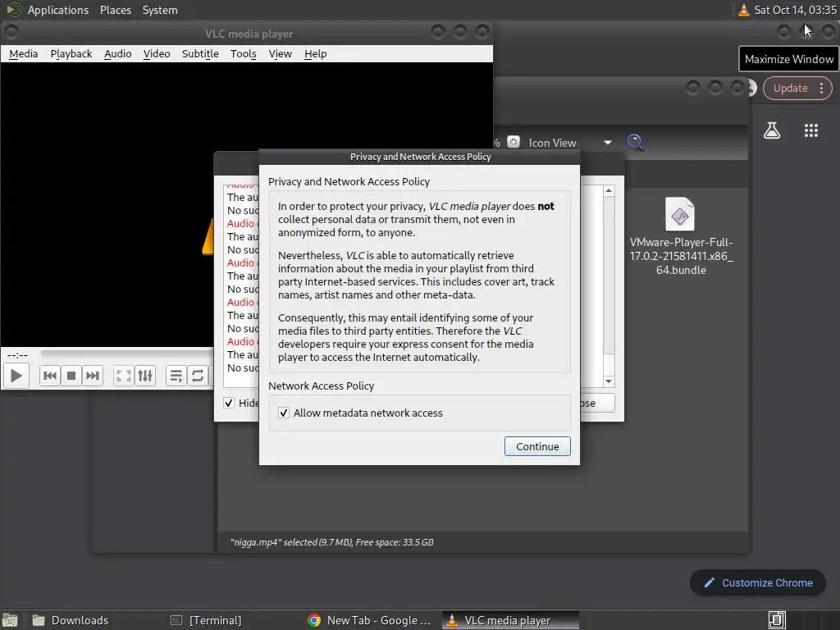
Task: Click the show desktop icon in bottom panel
Action: (10, 620)
